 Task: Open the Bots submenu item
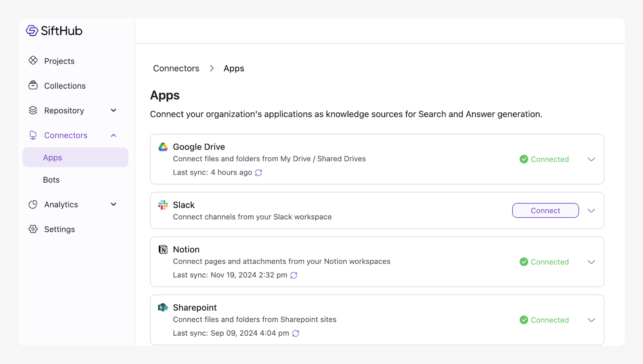[x=51, y=180]
